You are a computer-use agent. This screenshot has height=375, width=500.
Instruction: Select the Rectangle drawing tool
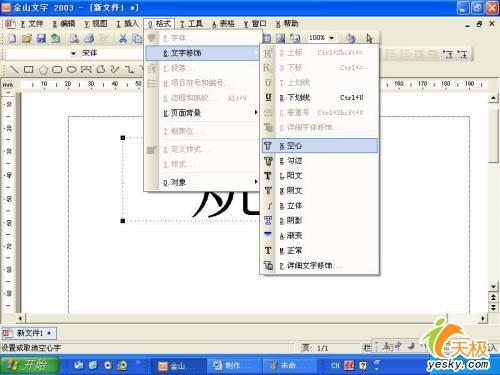[29, 69]
